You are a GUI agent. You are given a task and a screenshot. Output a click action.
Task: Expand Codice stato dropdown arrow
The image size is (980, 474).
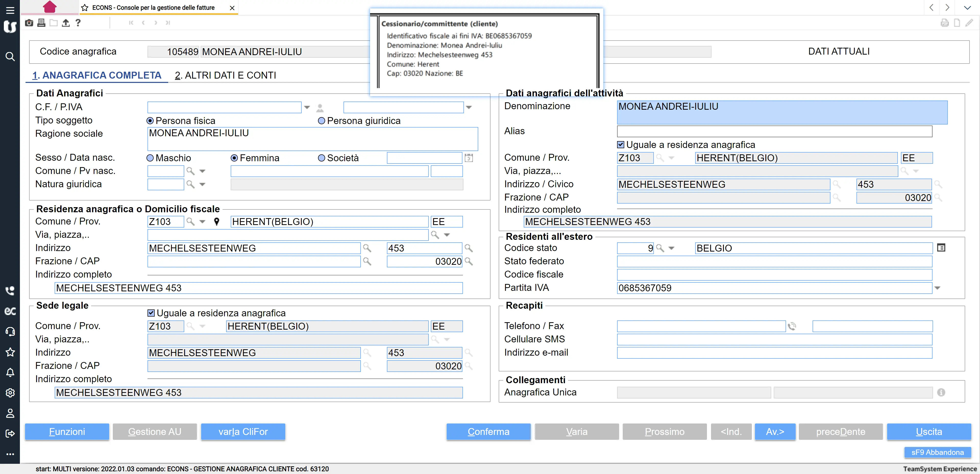pos(671,248)
